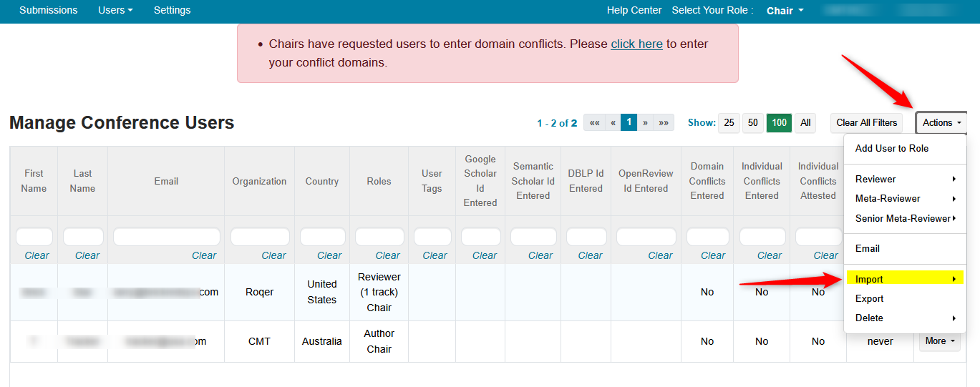Expand the Meta-Reviewer submenu
Image resolution: width=980 pixels, height=387 pixels.
[x=906, y=198]
